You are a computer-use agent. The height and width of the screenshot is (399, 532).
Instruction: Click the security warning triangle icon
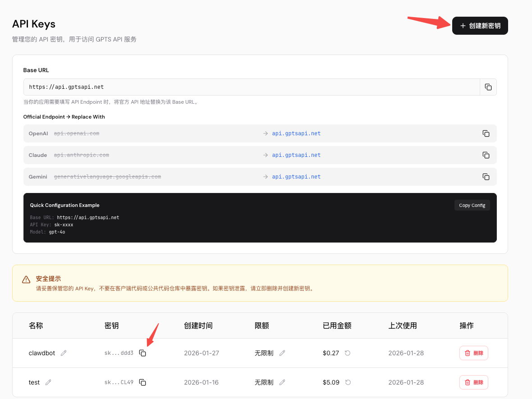(26, 280)
